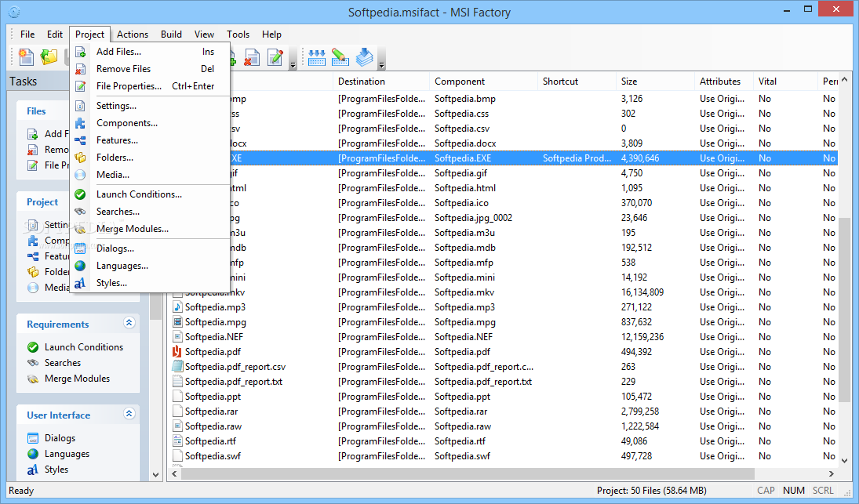Click Dialogs icon in User Interface group
This screenshot has height=504, width=859.
point(33,438)
